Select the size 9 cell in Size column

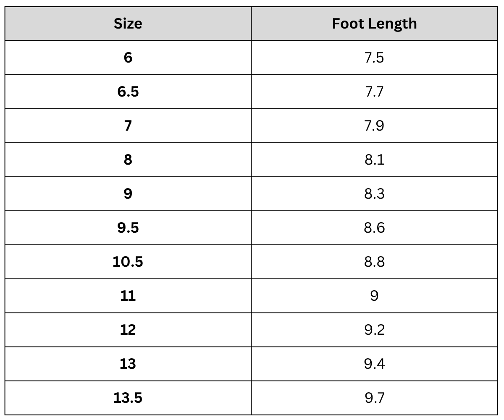click(128, 194)
